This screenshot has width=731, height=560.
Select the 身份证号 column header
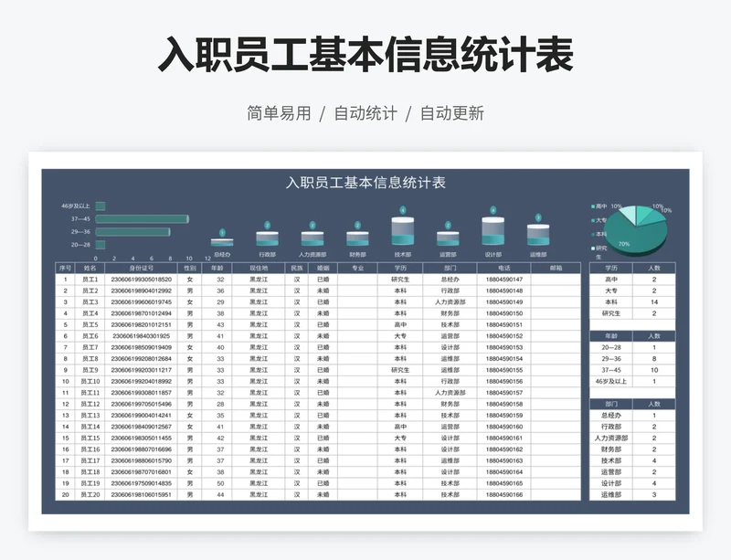pyautogui.click(x=142, y=268)
